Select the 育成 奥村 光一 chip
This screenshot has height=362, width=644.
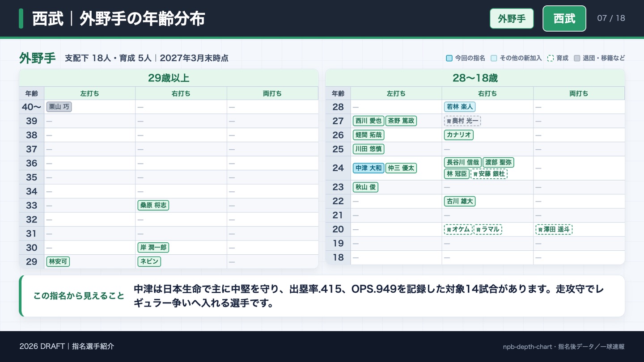pyautogui.click(x=462, y=121)
